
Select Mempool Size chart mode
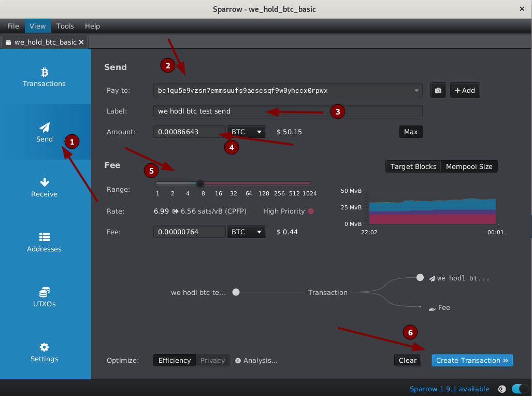469,166
